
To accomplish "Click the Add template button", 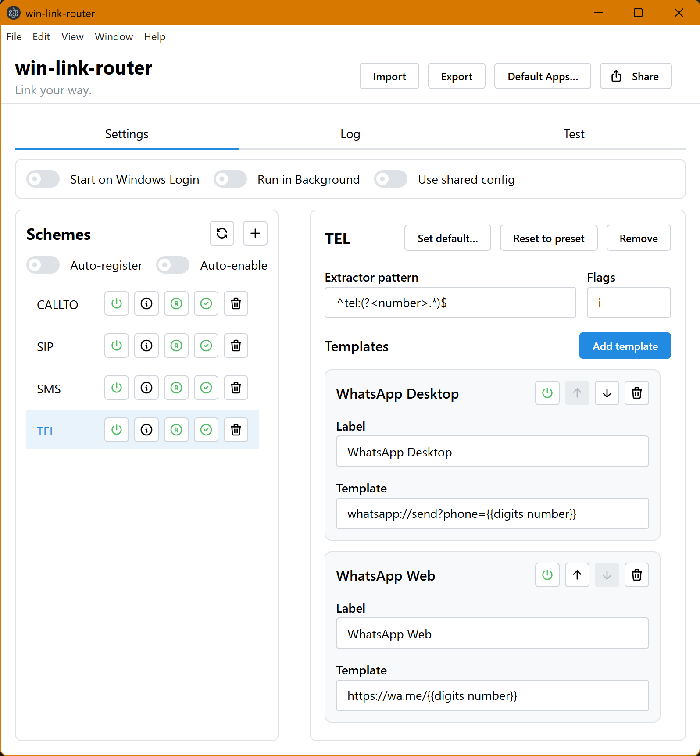I will 625,346.
